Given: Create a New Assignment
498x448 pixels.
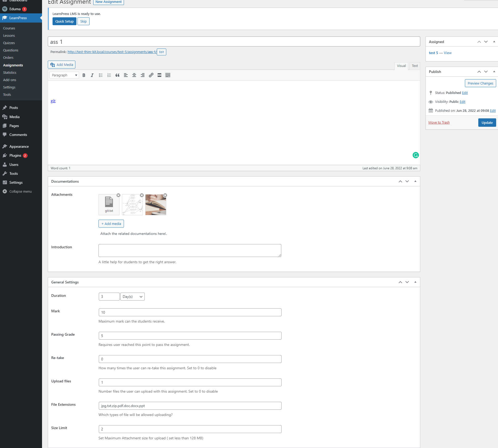Looking at the screenshot, I should tap(108, 2).
